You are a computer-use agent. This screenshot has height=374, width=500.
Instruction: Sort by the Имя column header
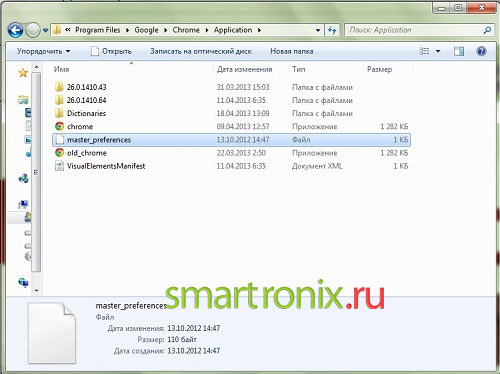(x=132, y=69)
